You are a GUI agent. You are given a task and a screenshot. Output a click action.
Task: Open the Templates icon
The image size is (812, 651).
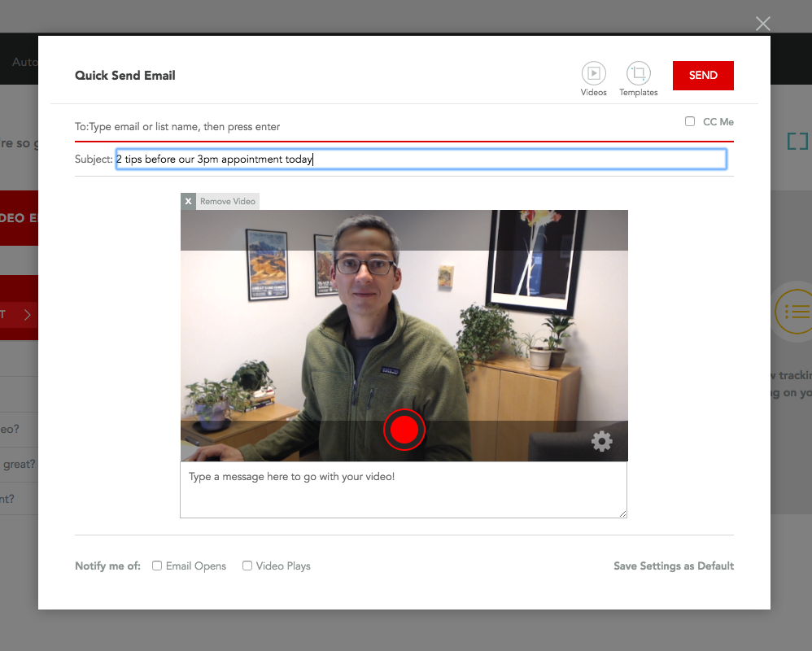pos(639,73)
